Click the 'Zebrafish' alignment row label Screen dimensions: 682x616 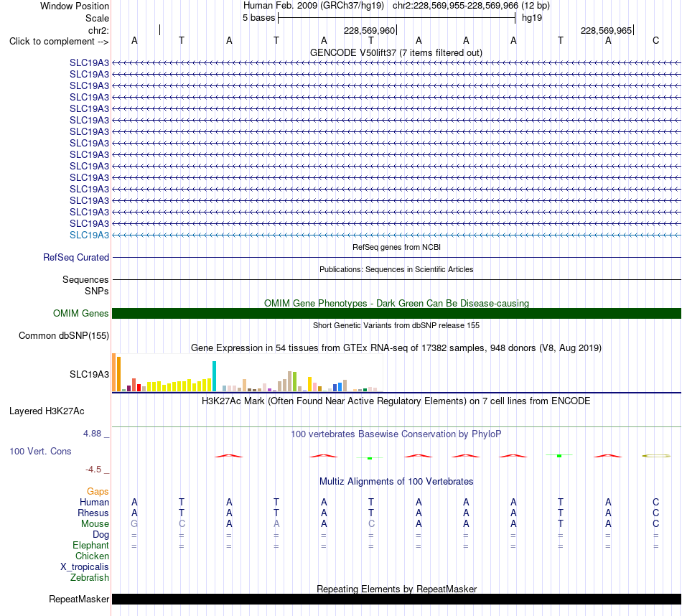pos(90,578)
